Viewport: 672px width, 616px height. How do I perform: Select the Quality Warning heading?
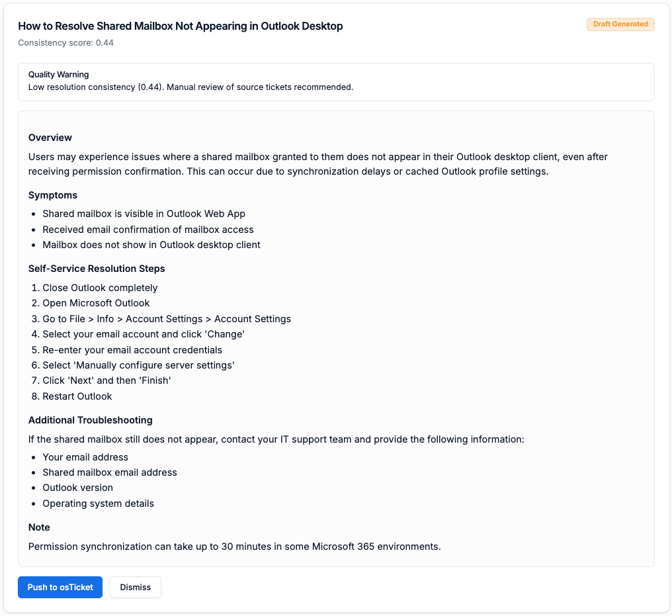[x=59, y=75]
